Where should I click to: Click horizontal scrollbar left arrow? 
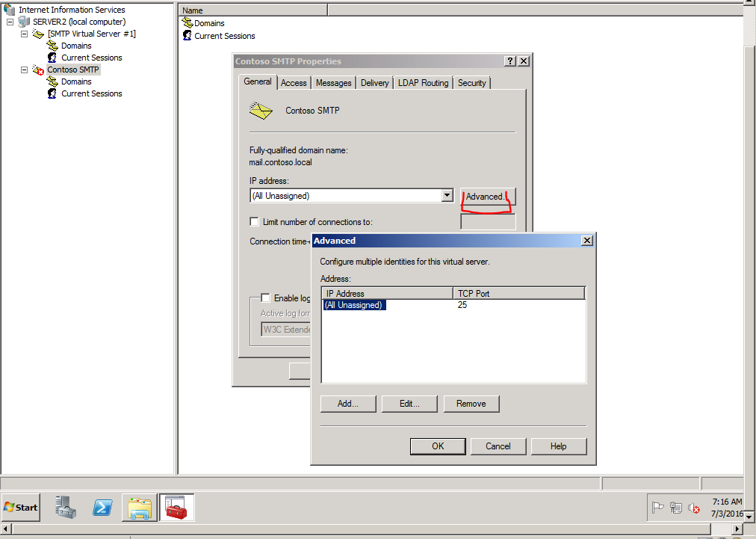[4, 529]
